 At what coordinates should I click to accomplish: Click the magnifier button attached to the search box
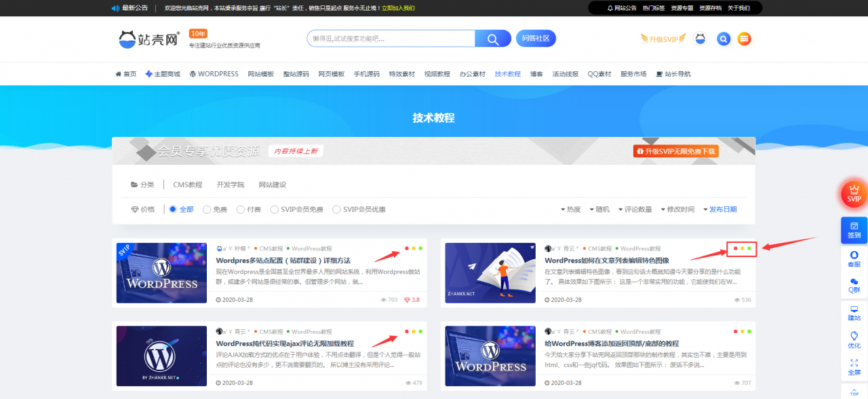coord(493,39)
